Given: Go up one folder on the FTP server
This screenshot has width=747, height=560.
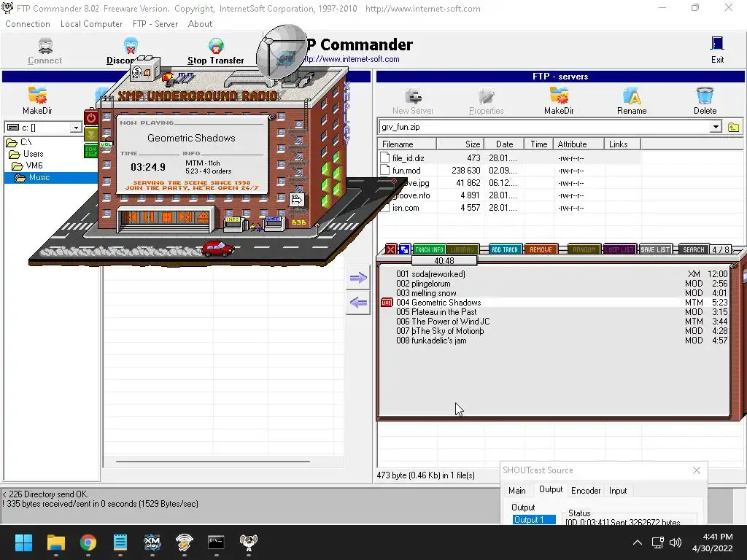Looking at the screenshot, I should [733, 127].
